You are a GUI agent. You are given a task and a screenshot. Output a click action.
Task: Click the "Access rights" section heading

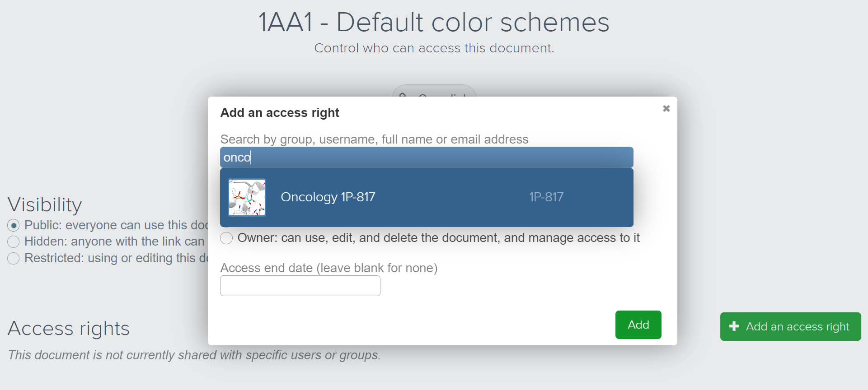[69, 328]
